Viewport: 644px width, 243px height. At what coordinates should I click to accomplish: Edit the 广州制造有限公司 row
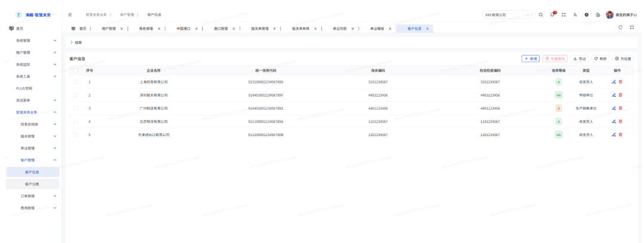point(614,108)
